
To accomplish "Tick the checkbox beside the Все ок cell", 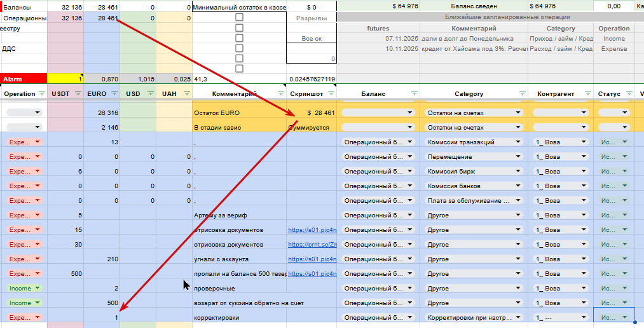I will (x=239, y=38).
